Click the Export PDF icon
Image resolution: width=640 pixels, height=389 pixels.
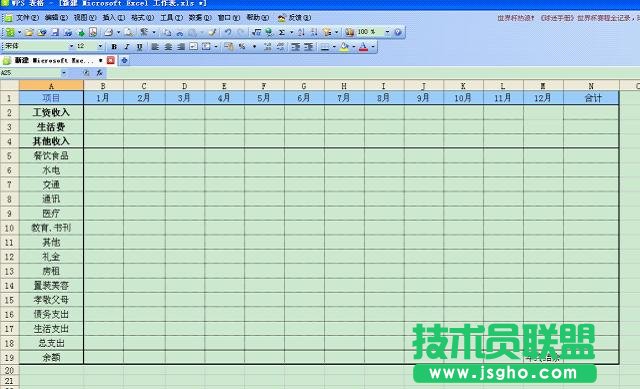(x=93, y=32)
